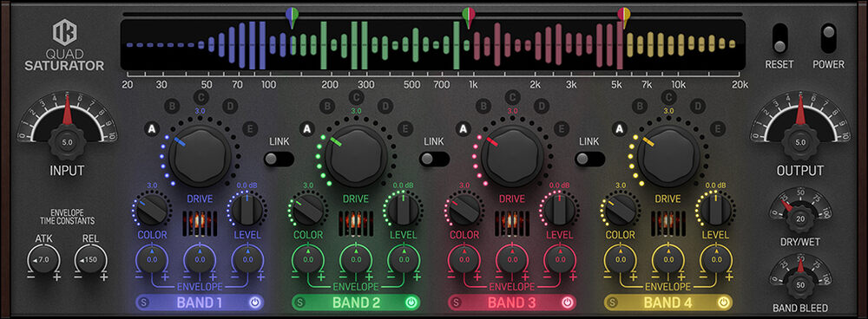Image resolution: width=868 pixels, height=319 pixels.
Task: Click the ATK envelope time knob
Action: tap(43, 260)
